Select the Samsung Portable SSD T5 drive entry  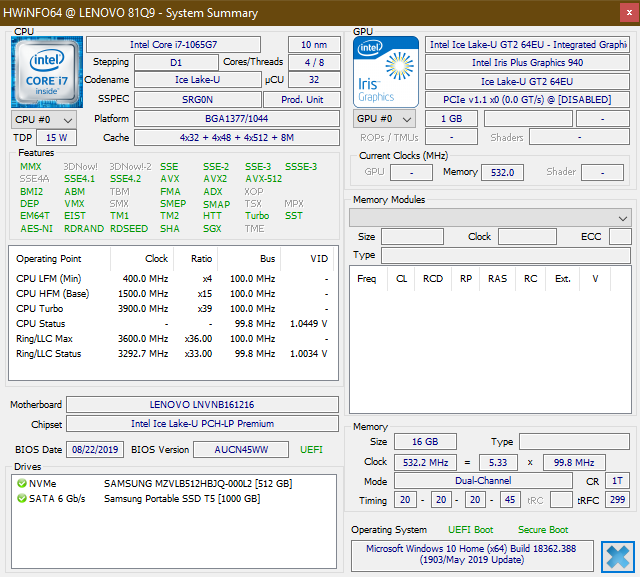tap(184, 499)
